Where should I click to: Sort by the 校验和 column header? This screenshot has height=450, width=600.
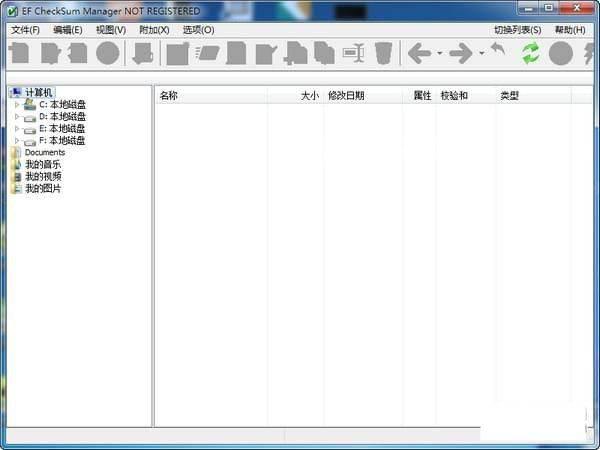coord(466,95)
